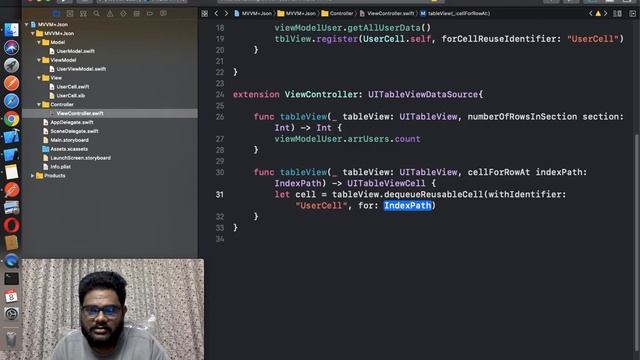Open the Find navigator magnifier

pos(96,13)
